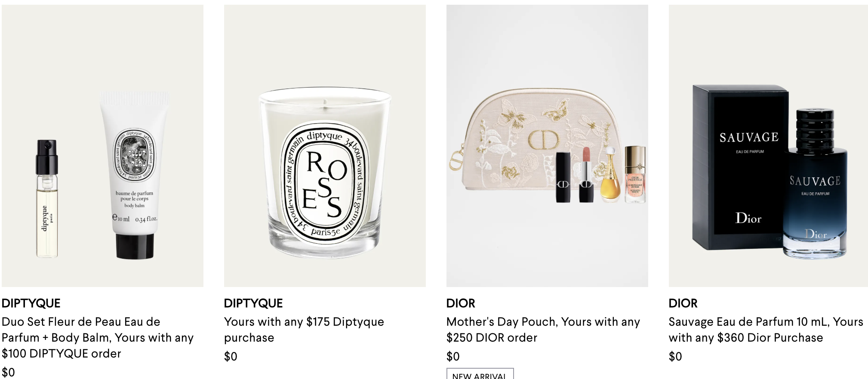Open Sauvage Eau de Parfum 10 mL title
Screen dimensions: 868x379
coord(766,330)
